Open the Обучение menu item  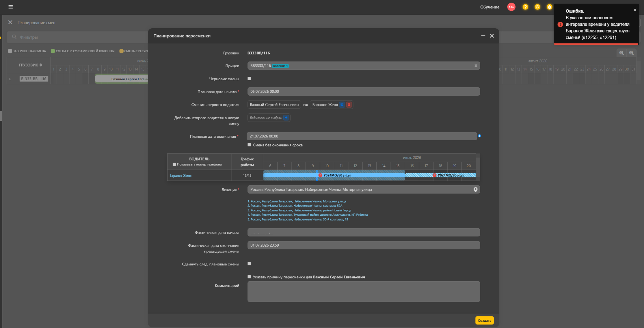(490, 7)
